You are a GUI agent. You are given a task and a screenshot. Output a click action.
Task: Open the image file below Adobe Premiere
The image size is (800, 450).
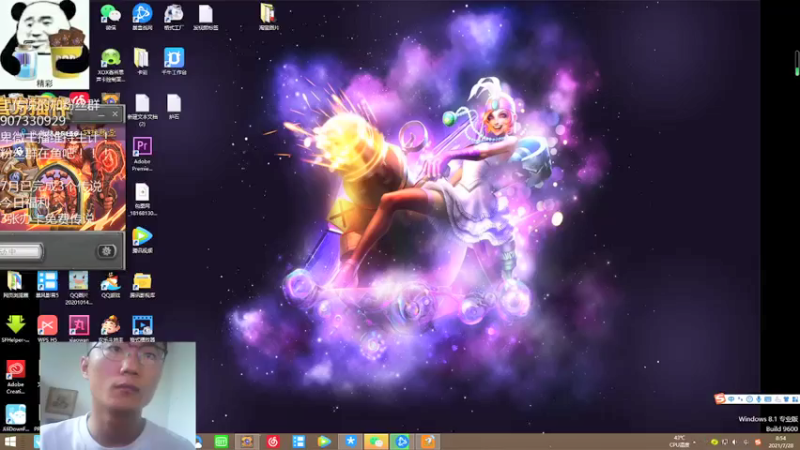(x=142, y=199)
